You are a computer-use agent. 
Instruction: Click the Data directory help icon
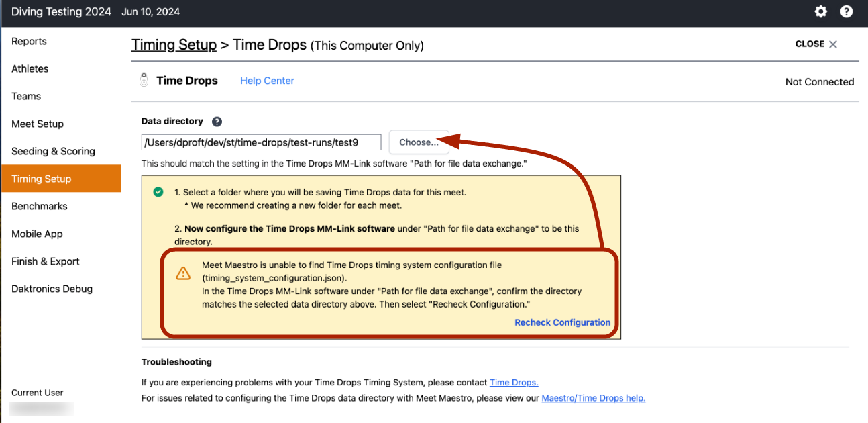tap(216, 121)
